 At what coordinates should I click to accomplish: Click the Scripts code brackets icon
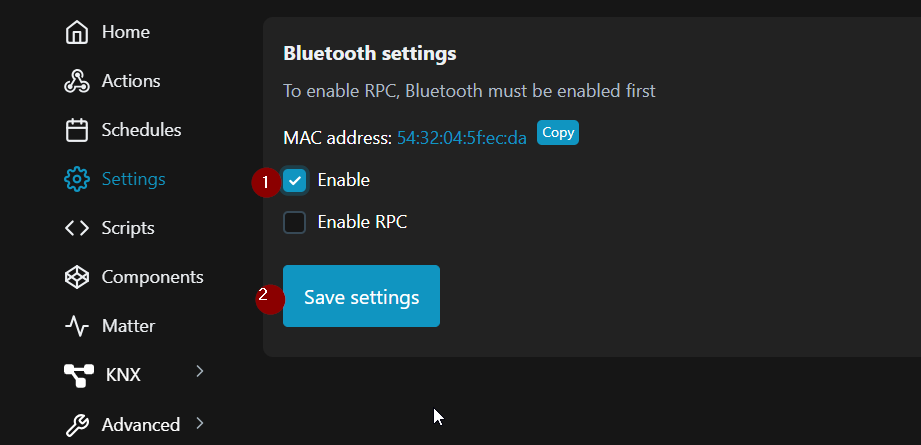77,228
